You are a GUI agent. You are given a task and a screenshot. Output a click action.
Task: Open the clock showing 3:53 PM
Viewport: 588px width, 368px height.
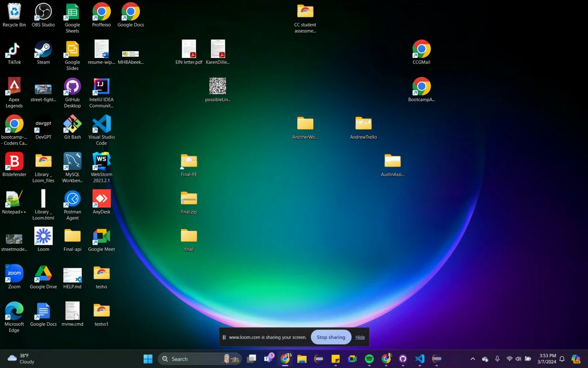point(548,359)
